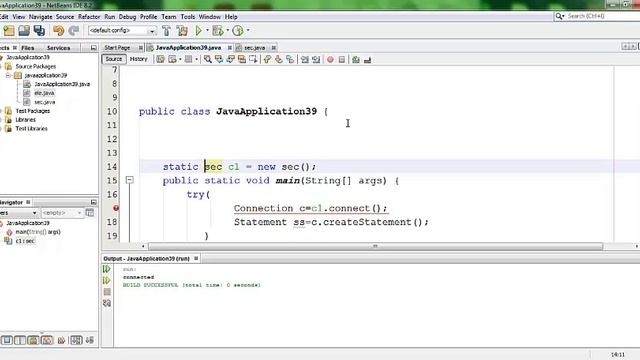Click the Find Previous Occurrence icon
Screen dimensions: 640x360
click(x=219, y=60)
